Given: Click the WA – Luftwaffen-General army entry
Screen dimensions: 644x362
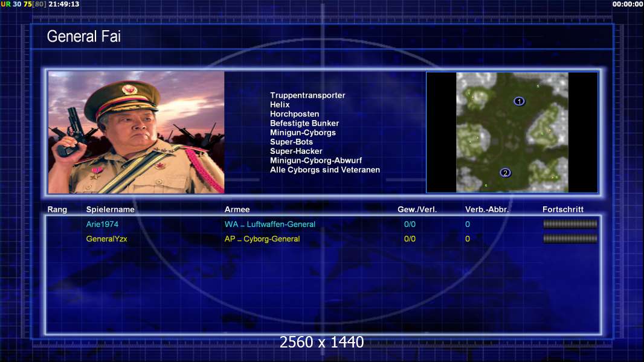Looking at the screenshot, I should pos(270,224).
